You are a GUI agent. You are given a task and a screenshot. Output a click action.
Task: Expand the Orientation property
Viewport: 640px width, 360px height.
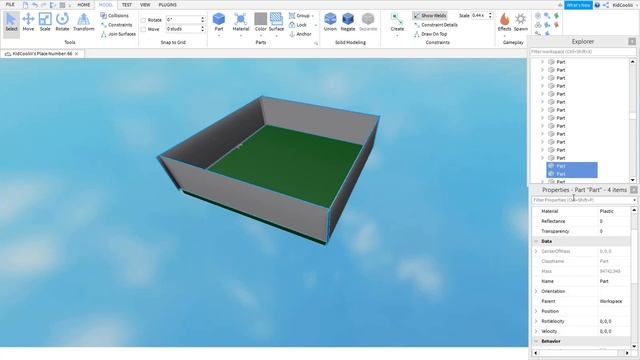coord(536,291)
